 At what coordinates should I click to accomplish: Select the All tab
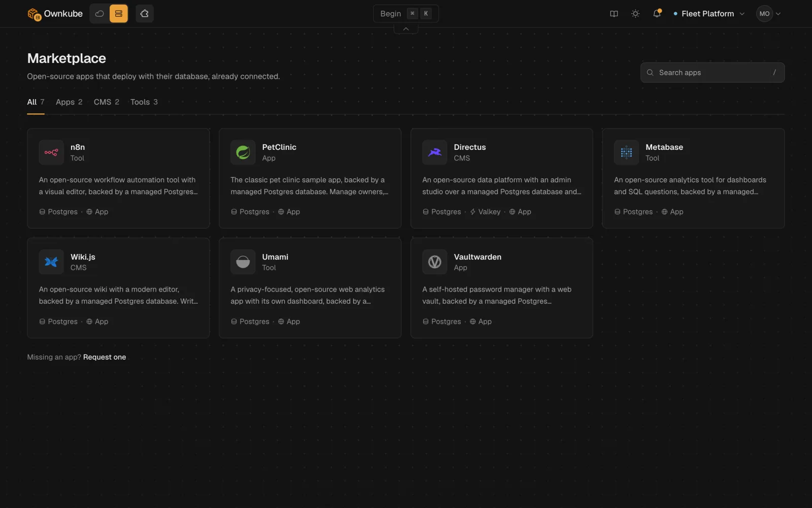(x=36, y=102)
